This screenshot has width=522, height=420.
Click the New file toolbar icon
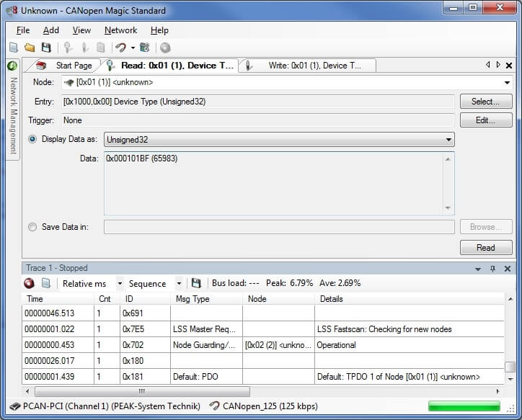click(13, 48)
